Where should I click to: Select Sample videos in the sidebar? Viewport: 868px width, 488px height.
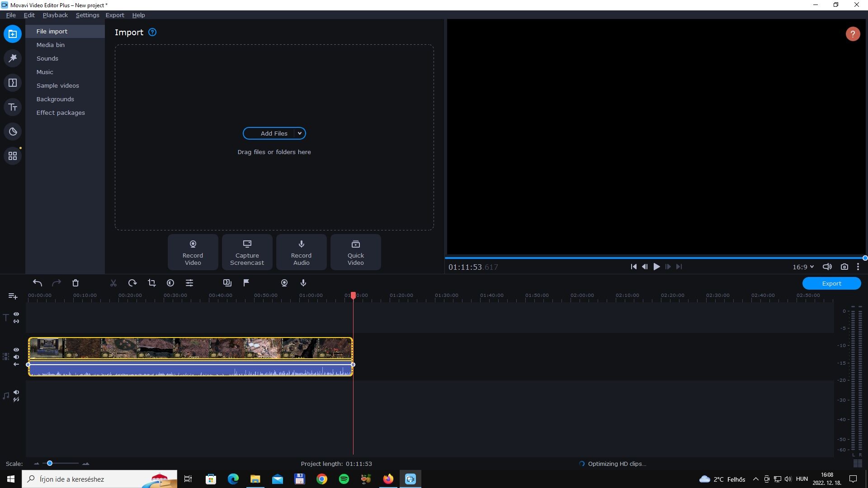[65, 85]
